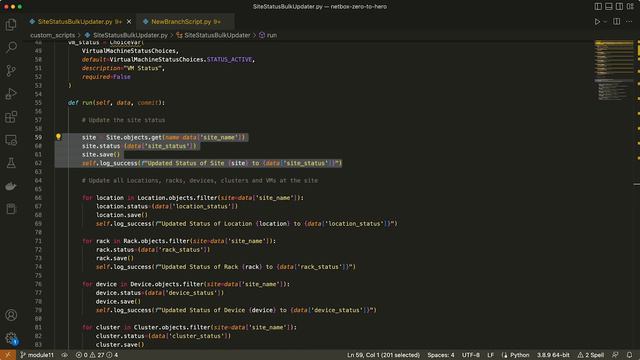This screenshot has width=640, height=360.
Task: Toggle the primary sidebar layout button
Action: 598,7
